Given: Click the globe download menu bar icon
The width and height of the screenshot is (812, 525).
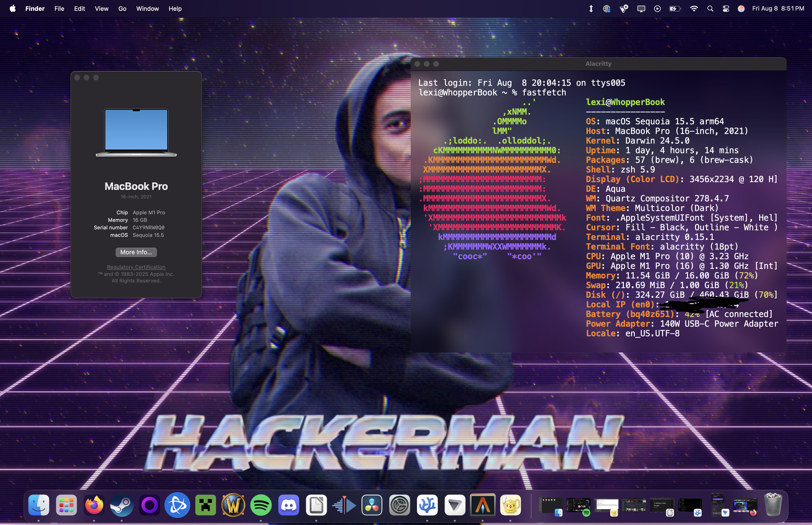Looking at the screenshot, I should (606, 8).
